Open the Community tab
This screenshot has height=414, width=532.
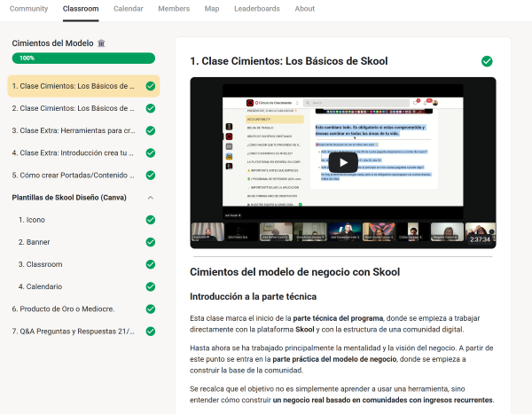coord(29,9)
